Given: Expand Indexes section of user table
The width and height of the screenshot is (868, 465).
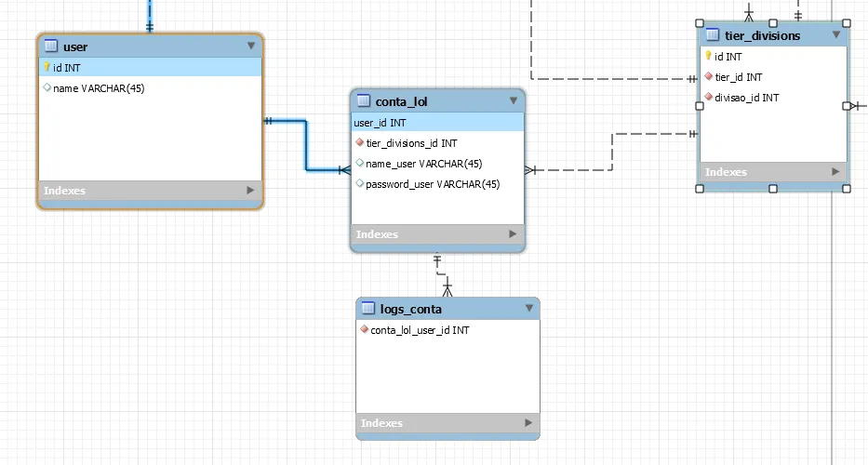Looking at the screenshot, I should point(250,191).
